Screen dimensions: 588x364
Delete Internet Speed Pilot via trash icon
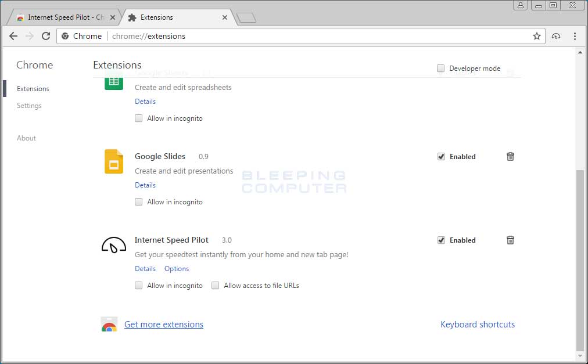510,240
